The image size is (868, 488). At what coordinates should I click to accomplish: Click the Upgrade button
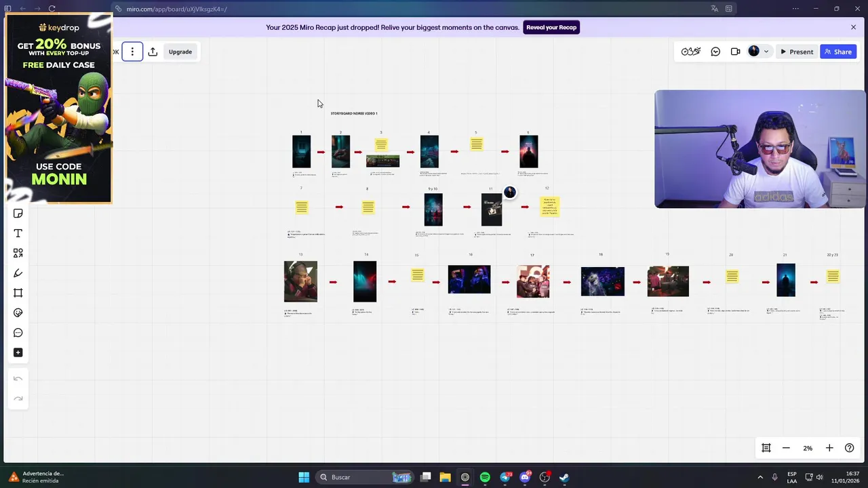tap(180, 52)
